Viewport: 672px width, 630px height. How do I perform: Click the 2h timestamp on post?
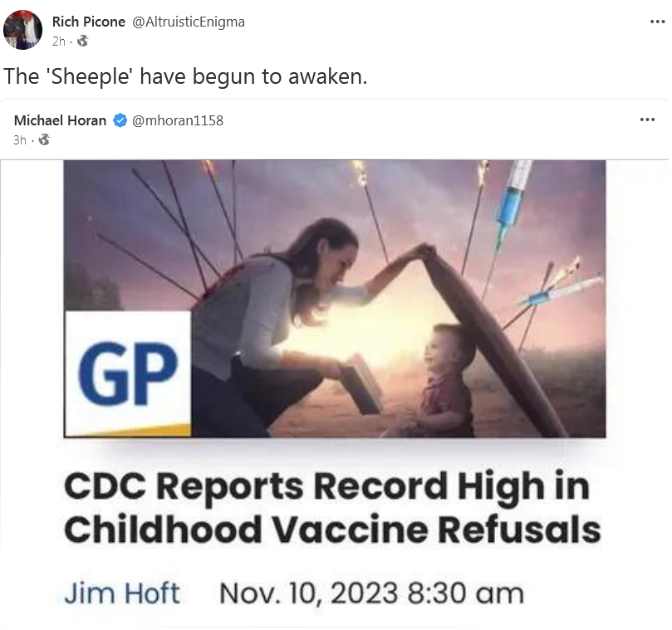(x=59, y=42)
